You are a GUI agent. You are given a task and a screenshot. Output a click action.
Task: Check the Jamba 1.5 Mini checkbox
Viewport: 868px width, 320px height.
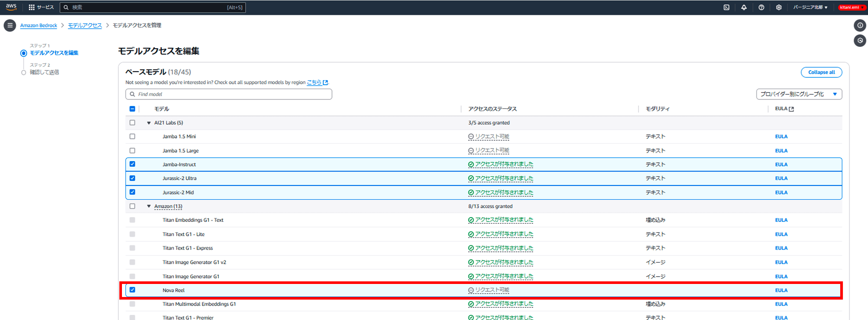tap(132, 136)
